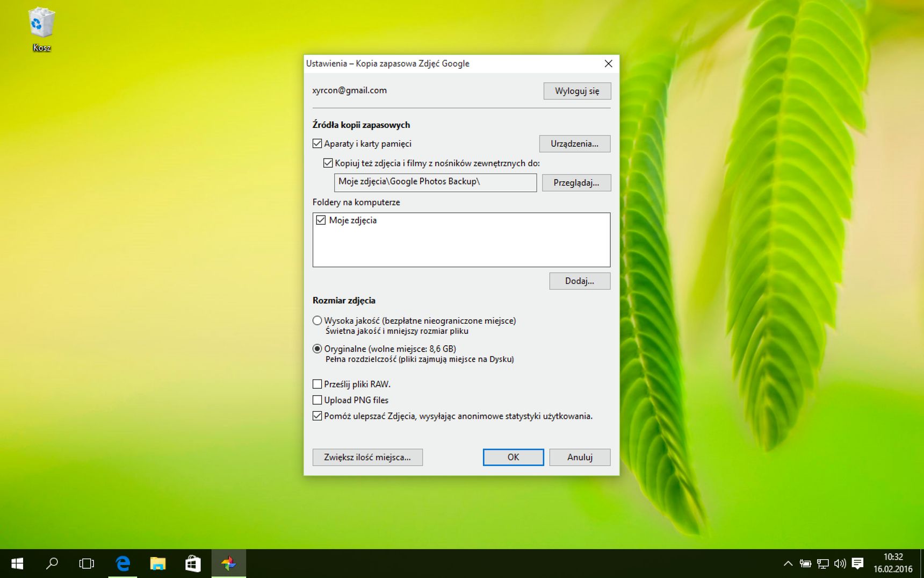Click the Przeglądaj... button

point(576,183)
